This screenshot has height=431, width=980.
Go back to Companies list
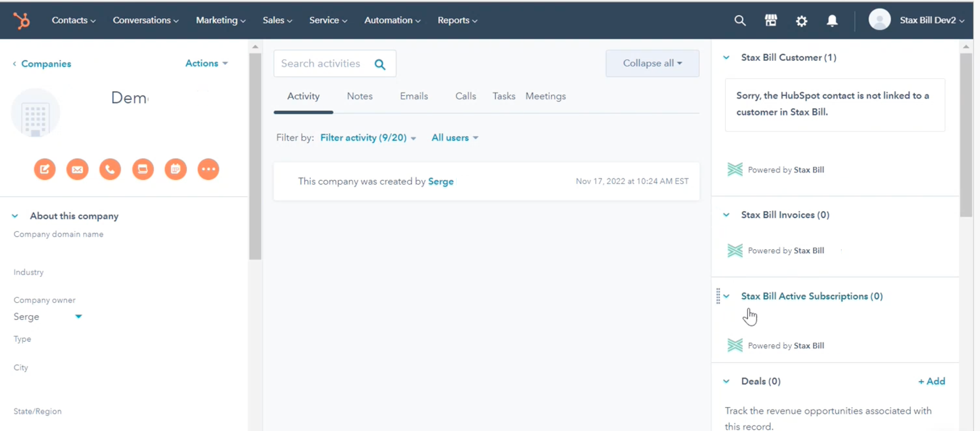(46, 64)
